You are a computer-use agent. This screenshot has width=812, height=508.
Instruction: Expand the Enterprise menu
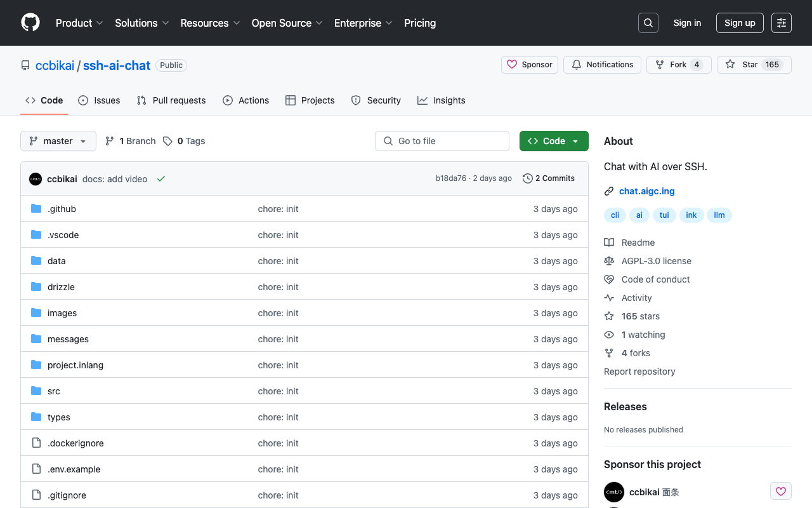[363, 23]
